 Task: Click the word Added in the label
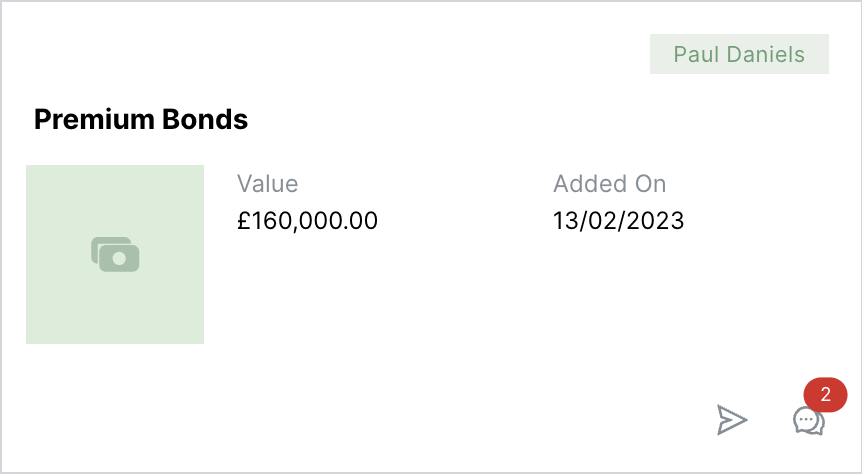[x=586, y=184]
